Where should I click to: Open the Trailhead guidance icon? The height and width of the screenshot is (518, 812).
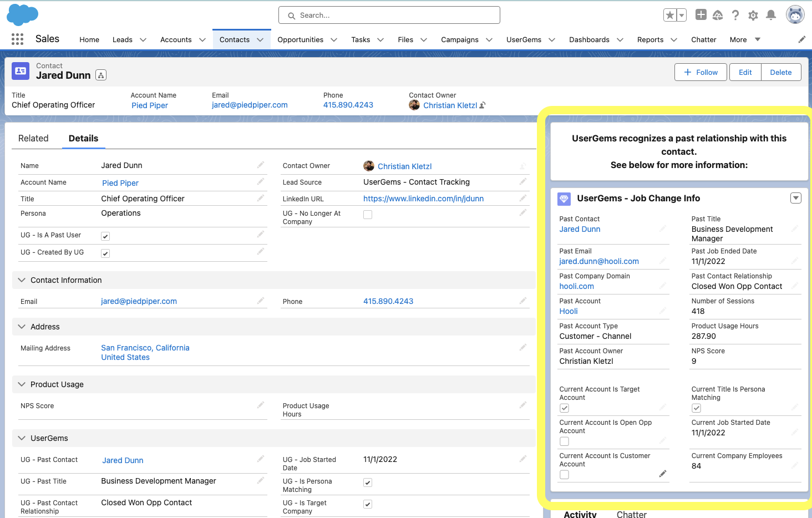click(x=718, y=15)
